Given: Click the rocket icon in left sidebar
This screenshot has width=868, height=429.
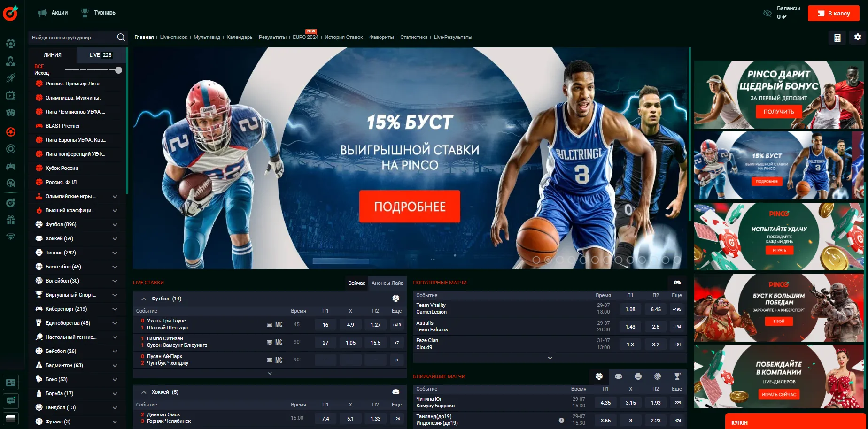Looking at the screenshot, I should point(11,78).
